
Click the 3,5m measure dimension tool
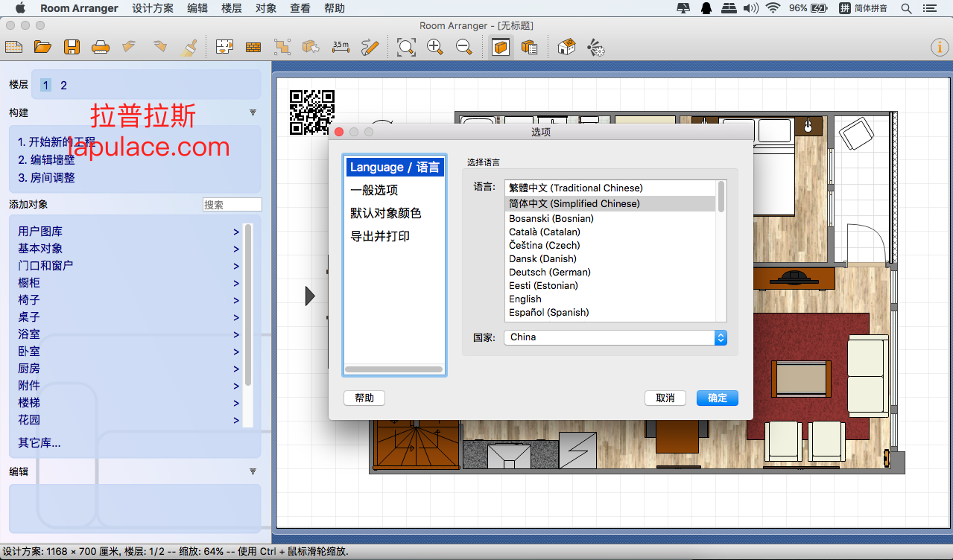341,47
